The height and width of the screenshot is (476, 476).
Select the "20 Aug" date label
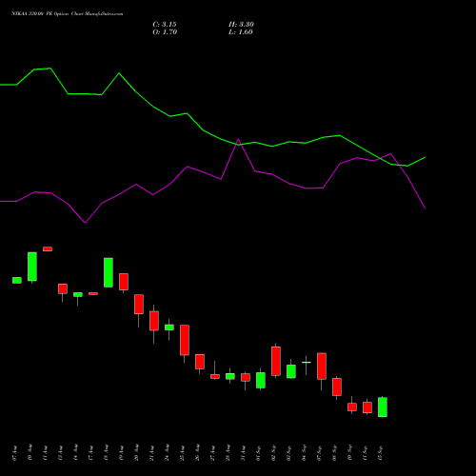pyautogui.click(x=136, y=453)
